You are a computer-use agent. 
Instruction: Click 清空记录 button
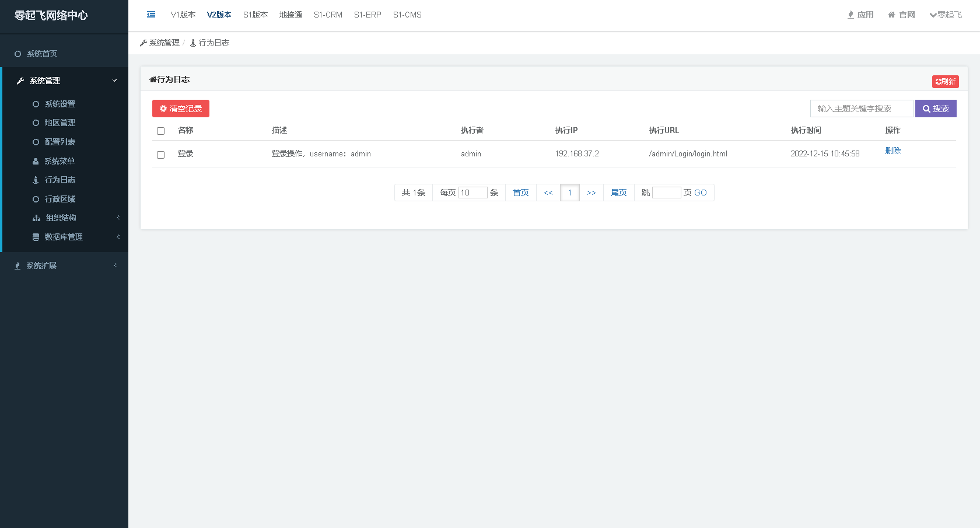(x=181, y=109)
